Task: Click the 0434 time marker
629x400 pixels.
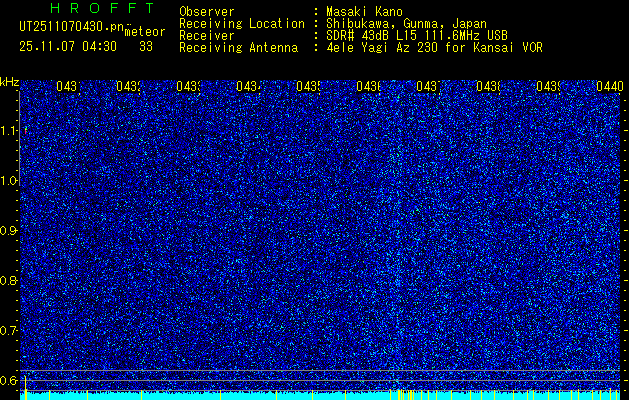Action: click(x=248, y=86)
